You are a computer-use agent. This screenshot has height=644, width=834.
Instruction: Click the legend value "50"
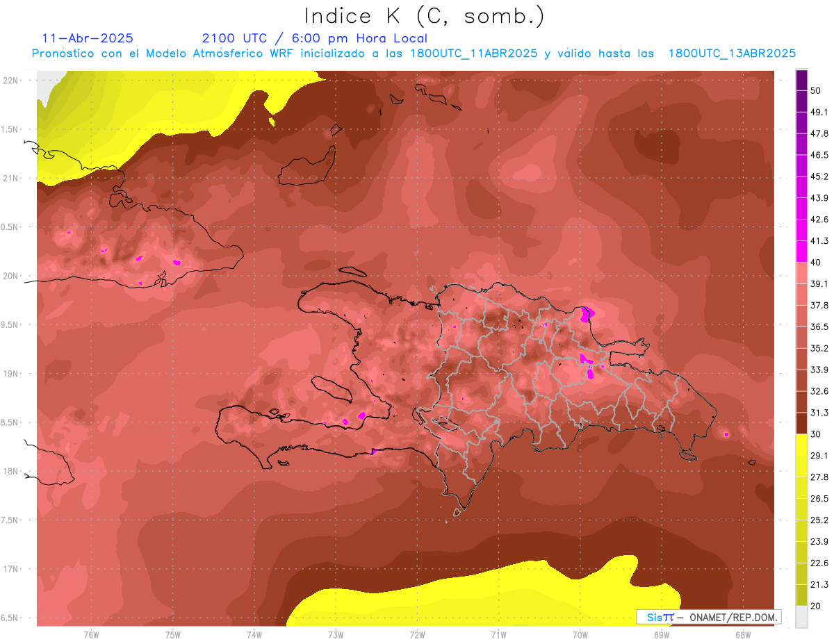pos(816,90)
